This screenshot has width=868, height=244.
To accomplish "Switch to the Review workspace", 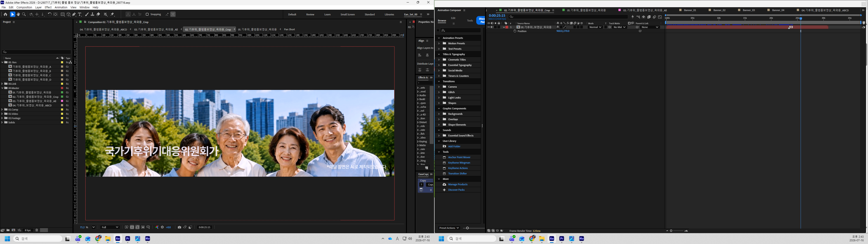I will point(310,14).
